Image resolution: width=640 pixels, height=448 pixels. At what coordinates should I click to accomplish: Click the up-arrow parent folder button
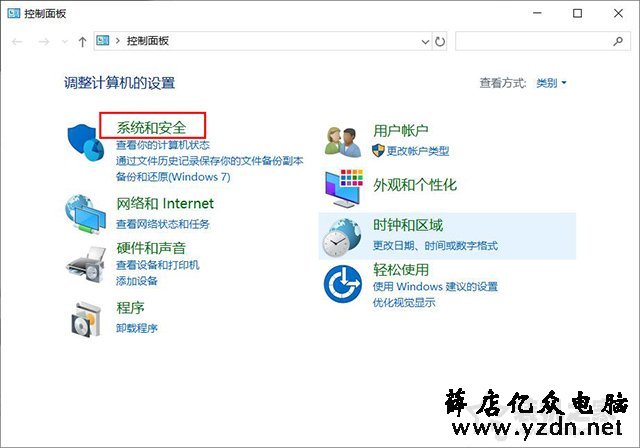pyautogui.click(x=82, y=41)
